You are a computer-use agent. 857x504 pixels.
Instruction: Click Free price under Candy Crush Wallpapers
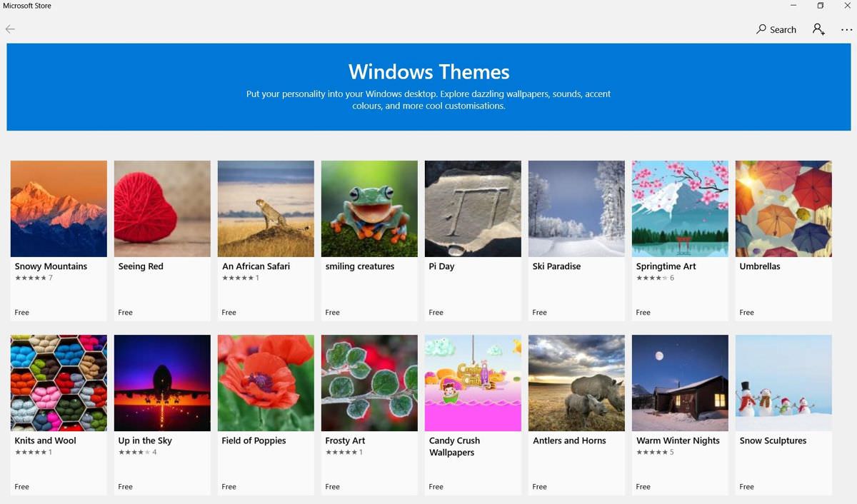tap(436, 487)
